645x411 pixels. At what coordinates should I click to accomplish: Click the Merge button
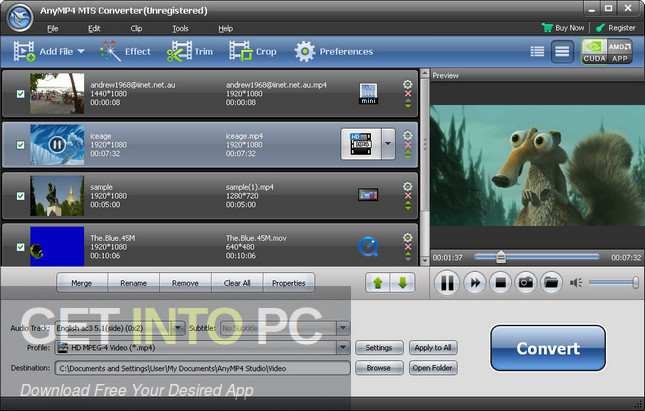81,283
